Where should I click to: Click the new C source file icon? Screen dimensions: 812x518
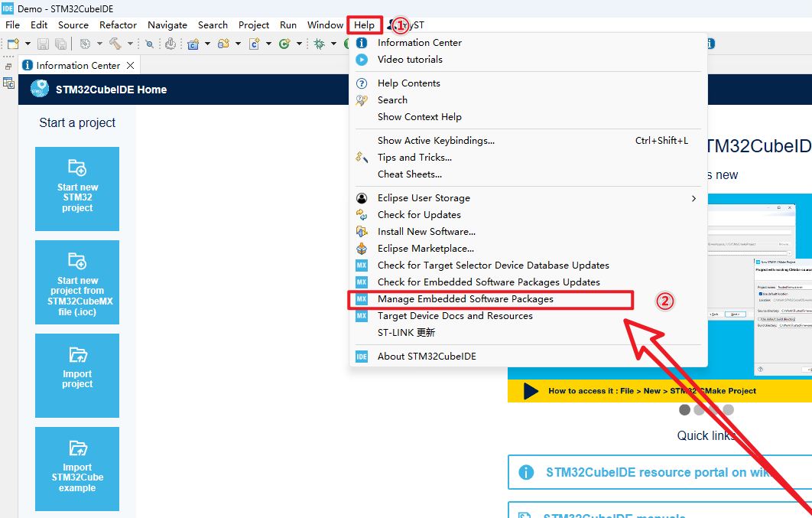point(255,44)
